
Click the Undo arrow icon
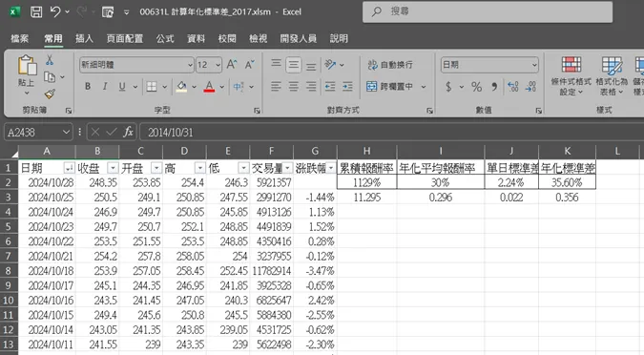[x=55, y=11]
